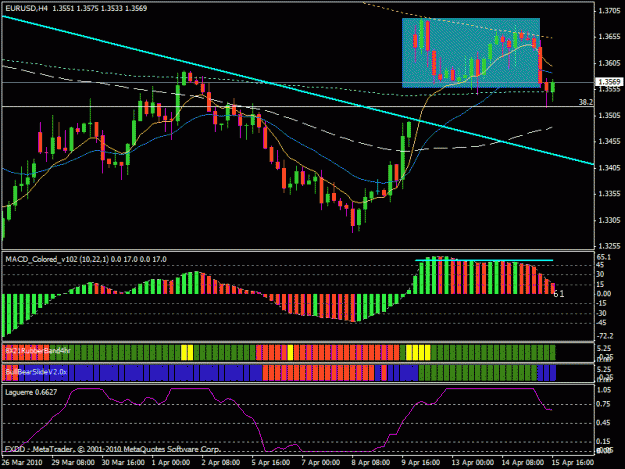The image size is (625, 469).
Task: Click the 7 Apr 00:00 time label
Action: 320,462
